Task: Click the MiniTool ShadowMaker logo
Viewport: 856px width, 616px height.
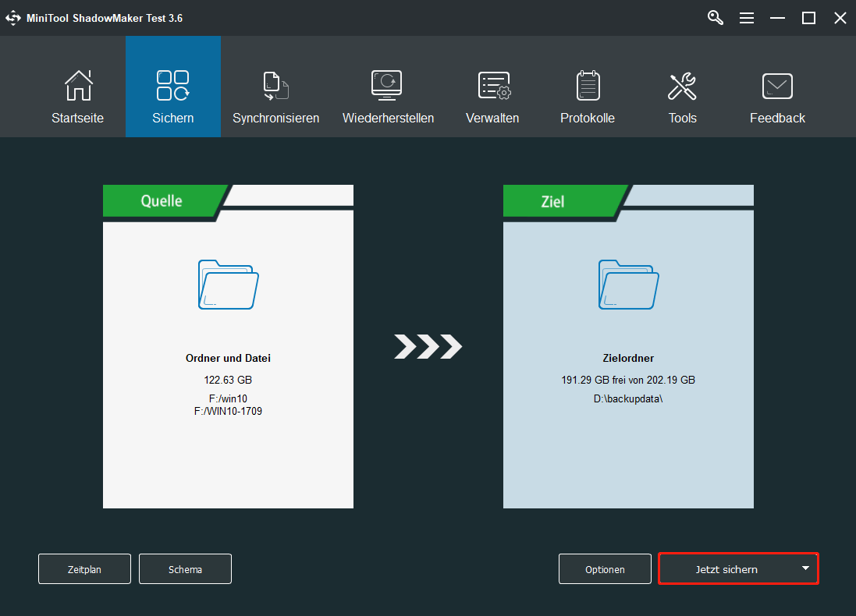Action: click(13, 17)
